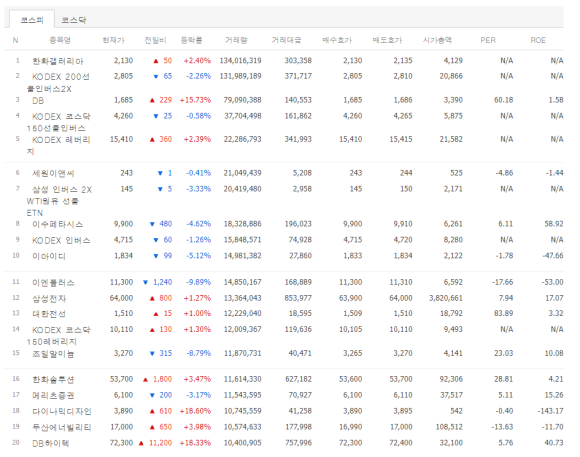Click the 시가총액 column header
580x457 pixels.
[438, 40]
